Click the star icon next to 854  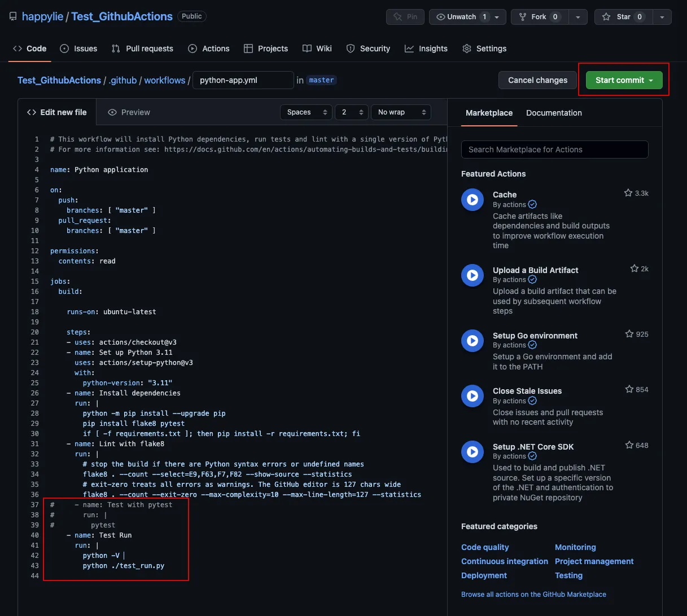click(629, 389)
